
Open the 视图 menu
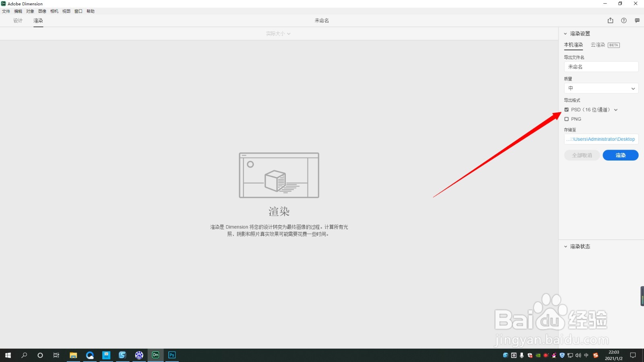tap(66, 11)
